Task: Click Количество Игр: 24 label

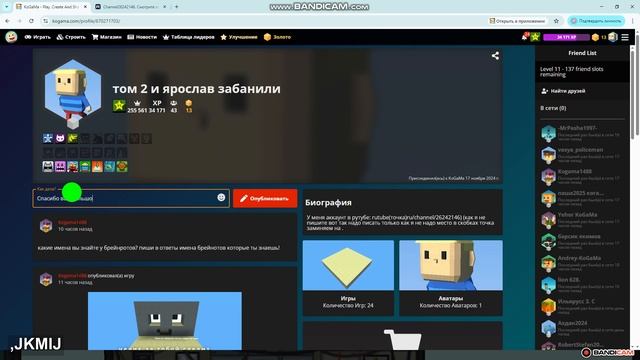Action: (348, 305)
